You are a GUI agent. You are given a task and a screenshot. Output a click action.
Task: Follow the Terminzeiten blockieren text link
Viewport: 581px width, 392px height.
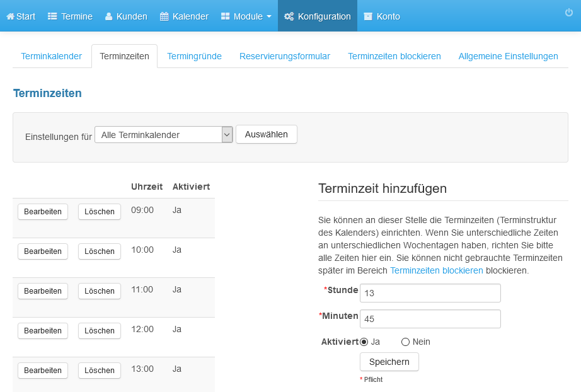point(437,270)
